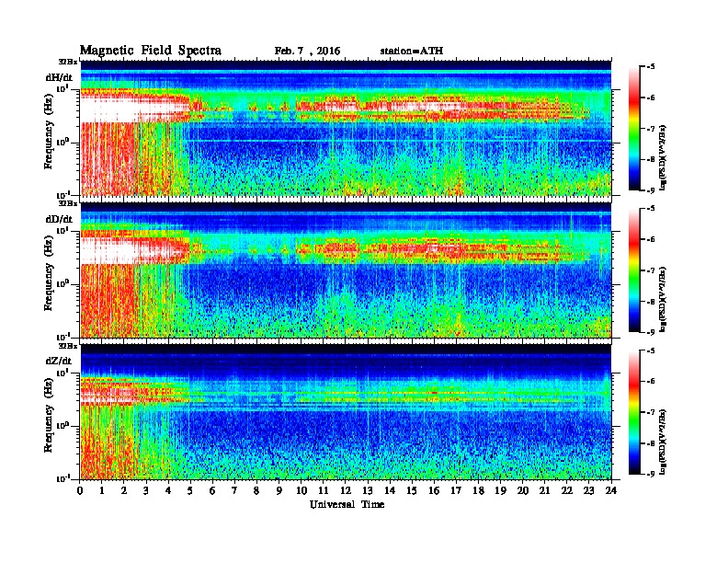Click hour tick label "11" on time axis
The image size is (728, 563).
pyautogui.click(x=324, y=491)
